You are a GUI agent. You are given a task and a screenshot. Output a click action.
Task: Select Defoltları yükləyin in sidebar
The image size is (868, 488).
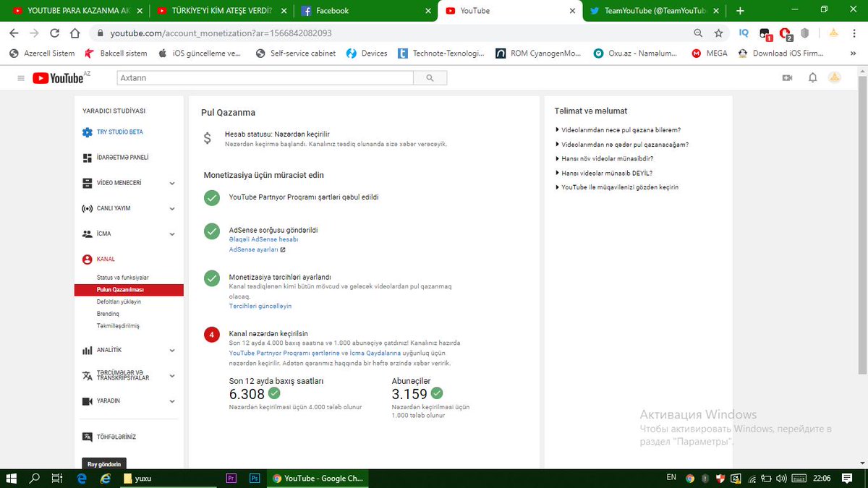tap(119, 301)
